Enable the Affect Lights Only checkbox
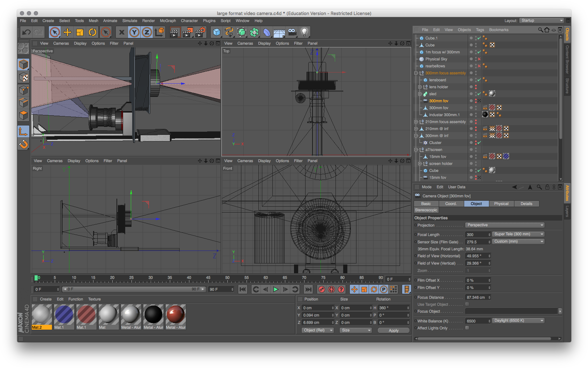Screen dimensions: 588x368 point(467,328)
